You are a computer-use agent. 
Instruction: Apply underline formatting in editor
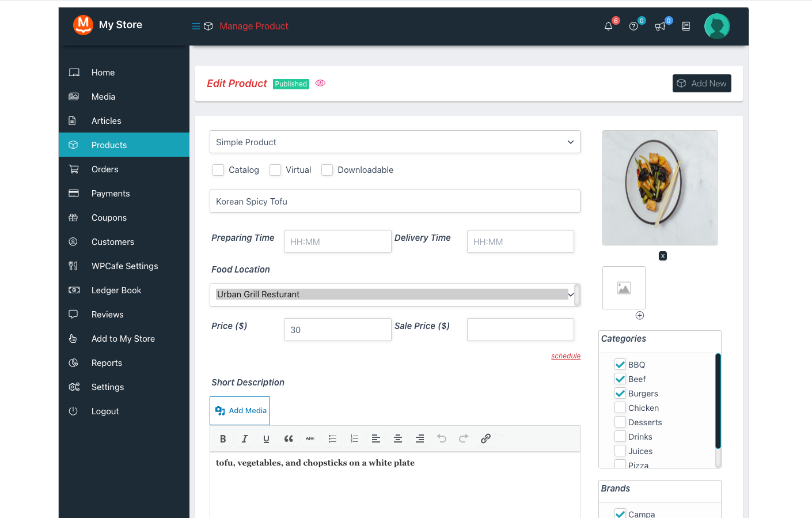pos(266,438)
